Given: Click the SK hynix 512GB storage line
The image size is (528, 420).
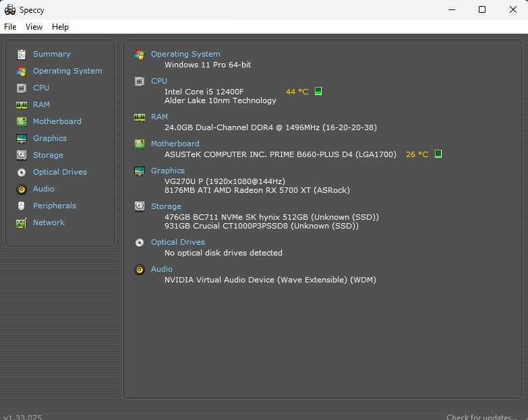Looking at the screenshot, I should pos(272,217).
